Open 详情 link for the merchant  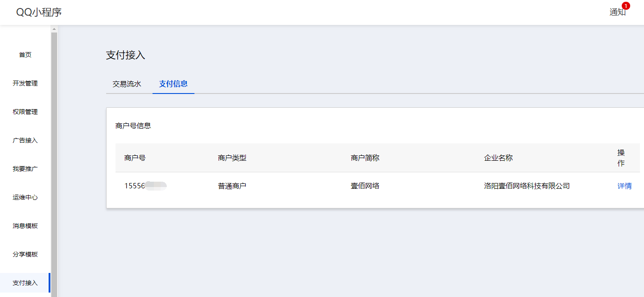coord(624,186)
